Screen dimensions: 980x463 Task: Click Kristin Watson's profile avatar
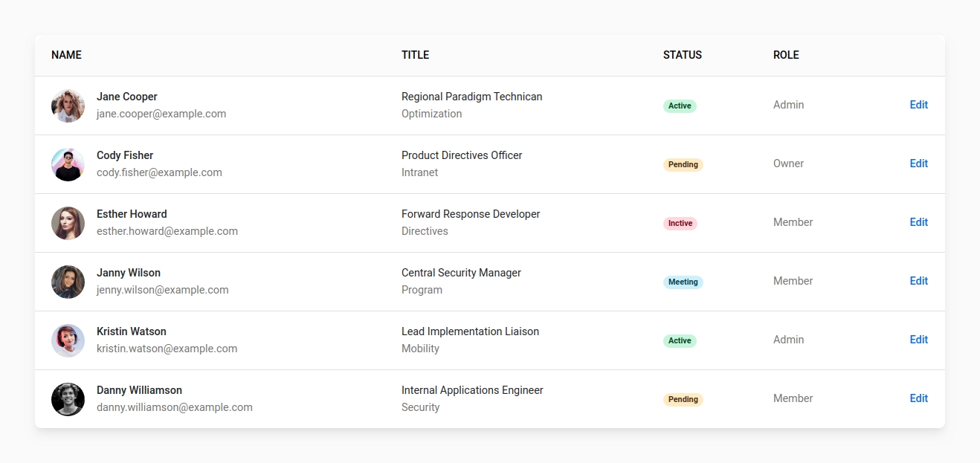[68, 340]
